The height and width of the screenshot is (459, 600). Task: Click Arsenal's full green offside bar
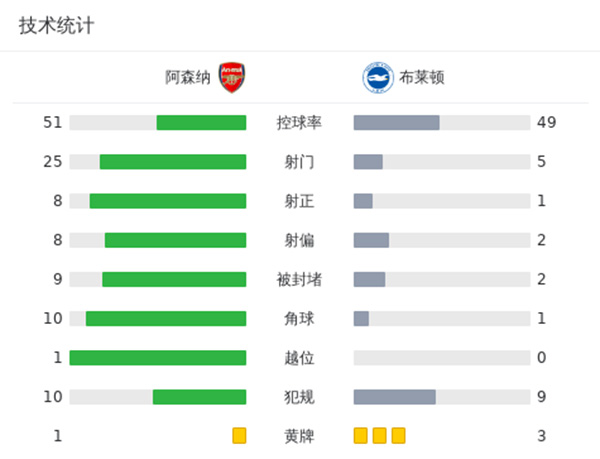(158, 357)
